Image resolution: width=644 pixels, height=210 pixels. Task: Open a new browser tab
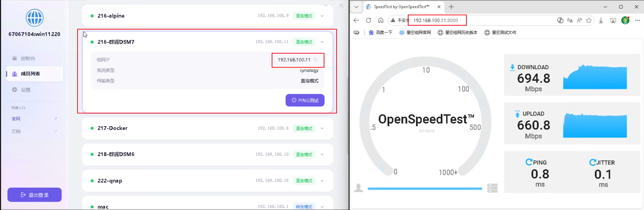tap(451, 7)
